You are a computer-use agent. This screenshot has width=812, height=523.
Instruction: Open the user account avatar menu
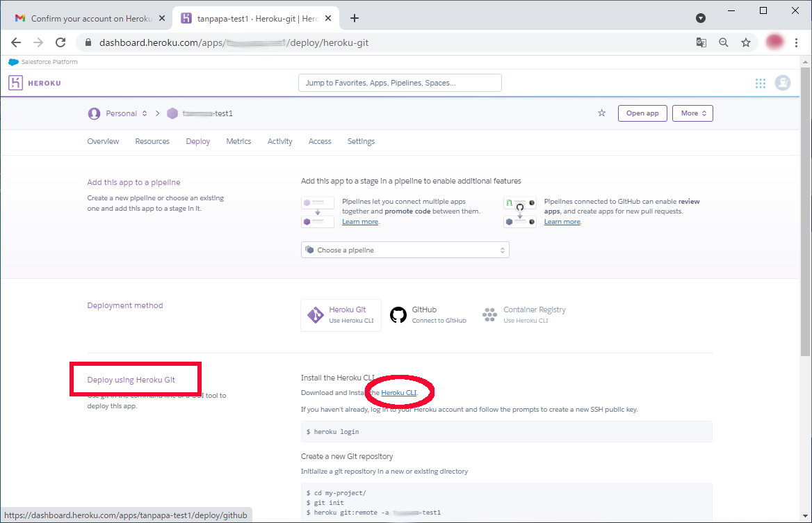coord(783,83)
